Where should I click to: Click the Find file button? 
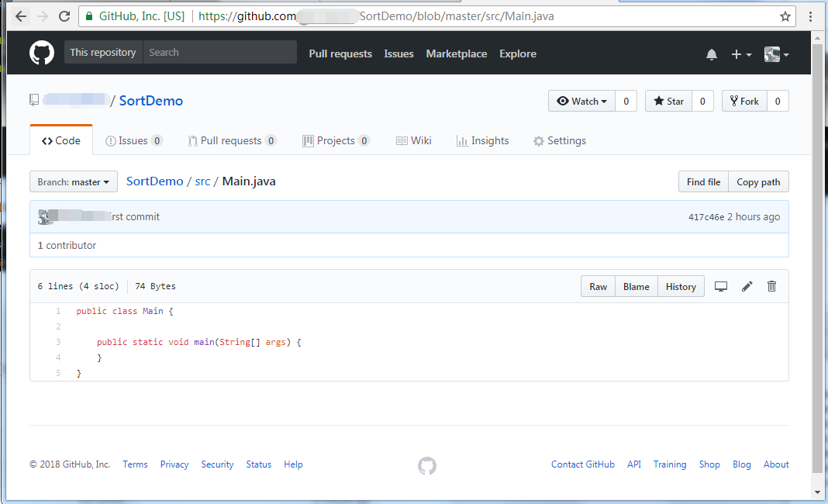click(703, 181)
